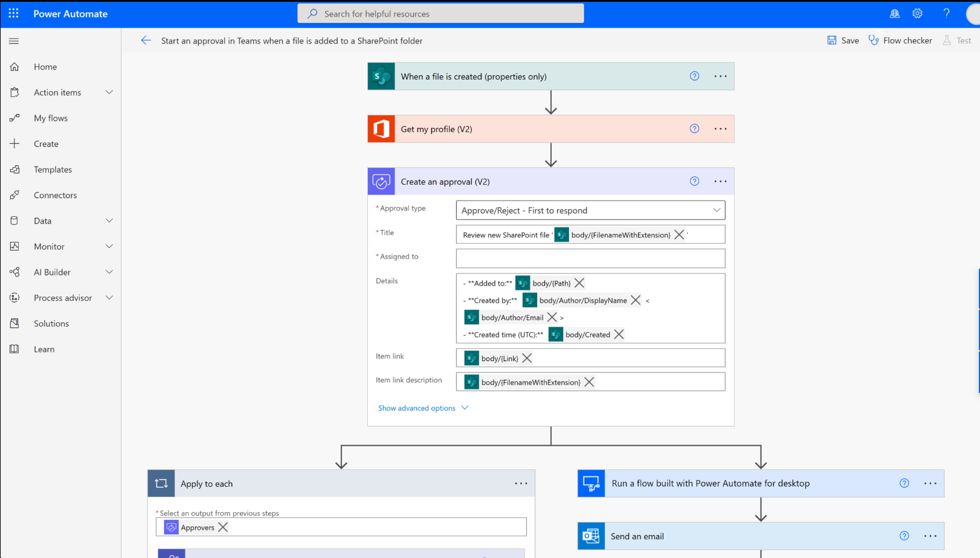Click the Office icon on Get my profile
The image size is (980, 558).
pos(381,129)
